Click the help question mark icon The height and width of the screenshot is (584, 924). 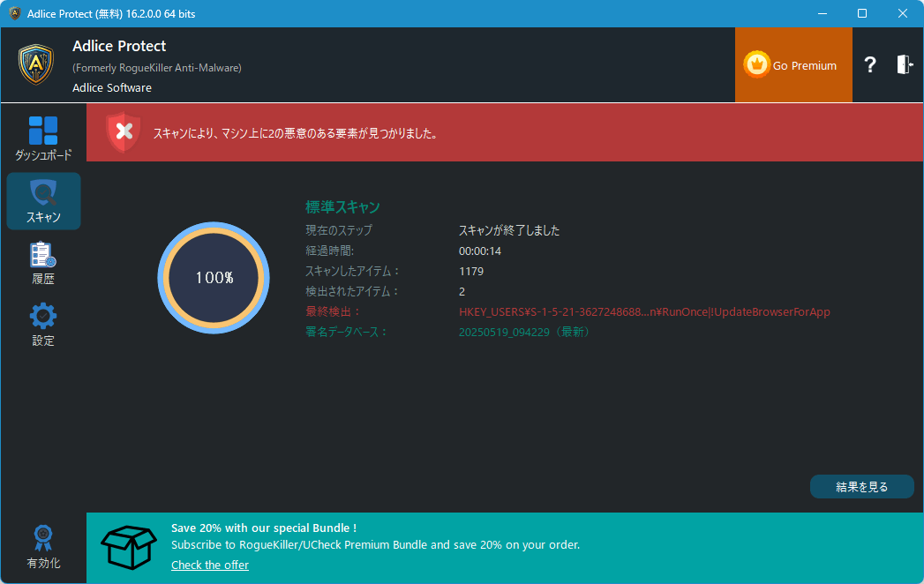[x=870, y=64]
